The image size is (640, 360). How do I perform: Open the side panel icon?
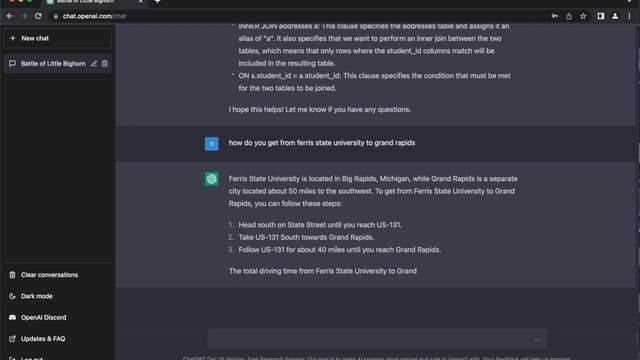tap(600, 16)
